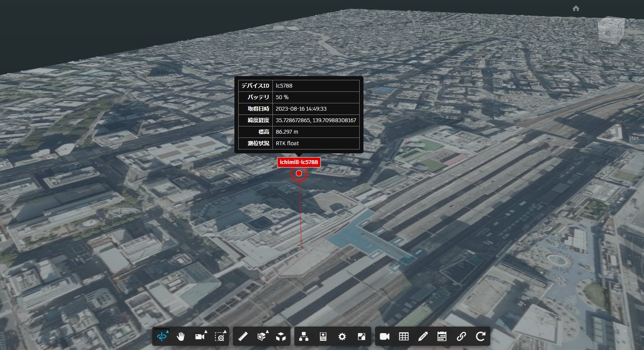Activate the Pan hand tool
The image size is (644, 350).
[x=181, y=337]
